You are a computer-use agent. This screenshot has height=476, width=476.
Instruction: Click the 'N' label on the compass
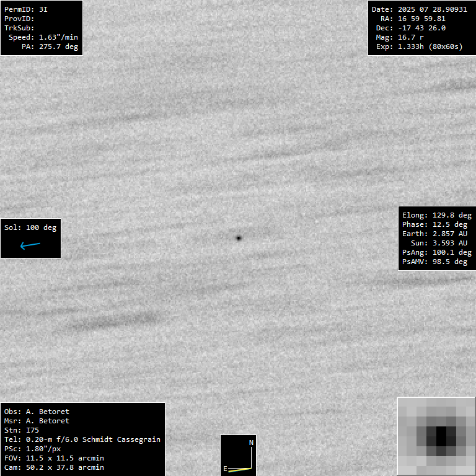[x=252, y=443]
